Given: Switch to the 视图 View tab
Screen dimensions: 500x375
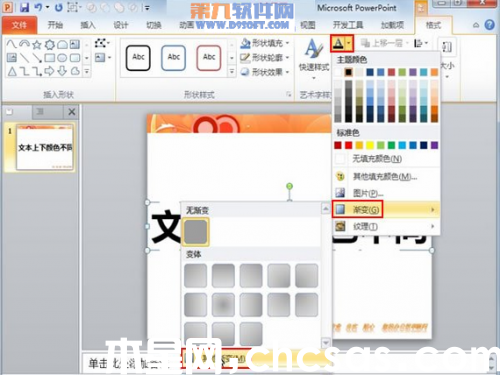Looking at the screenshot, I should click(x=308, y=25).
